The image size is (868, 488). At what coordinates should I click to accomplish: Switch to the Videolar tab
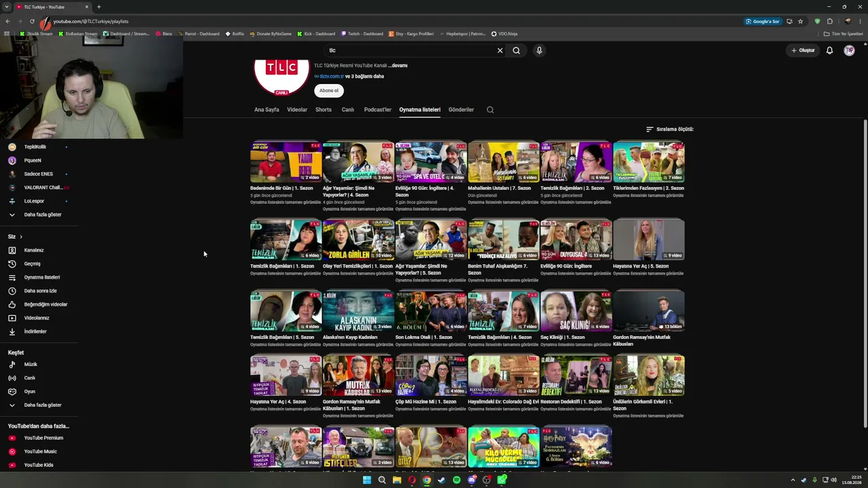click(297, 110)
